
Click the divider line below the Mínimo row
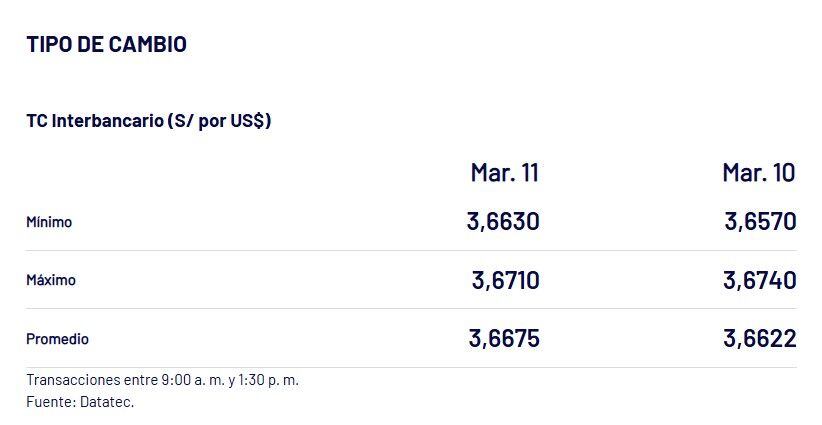pyautogui.click(x=411, y=250)
